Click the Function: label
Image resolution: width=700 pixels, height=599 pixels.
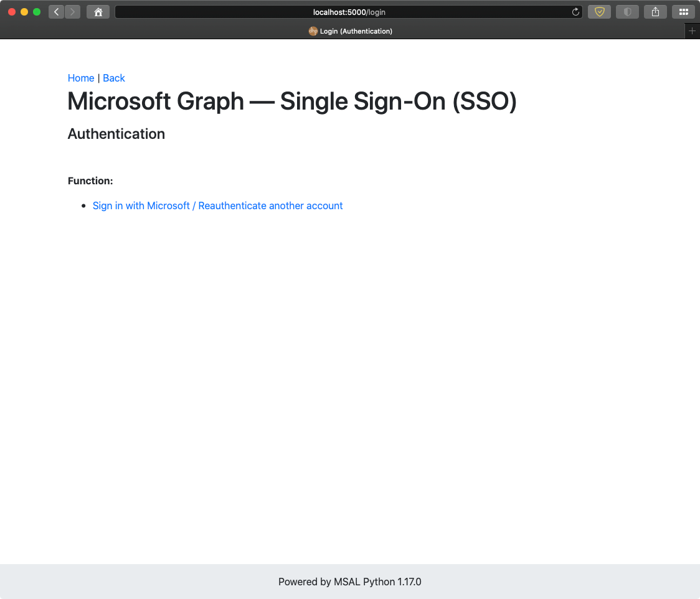pos(90,181)
